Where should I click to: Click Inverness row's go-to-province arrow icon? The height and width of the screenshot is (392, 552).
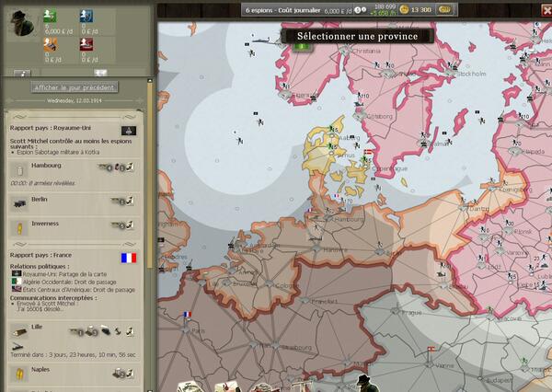pyautogui.click(x=131, y=225)
